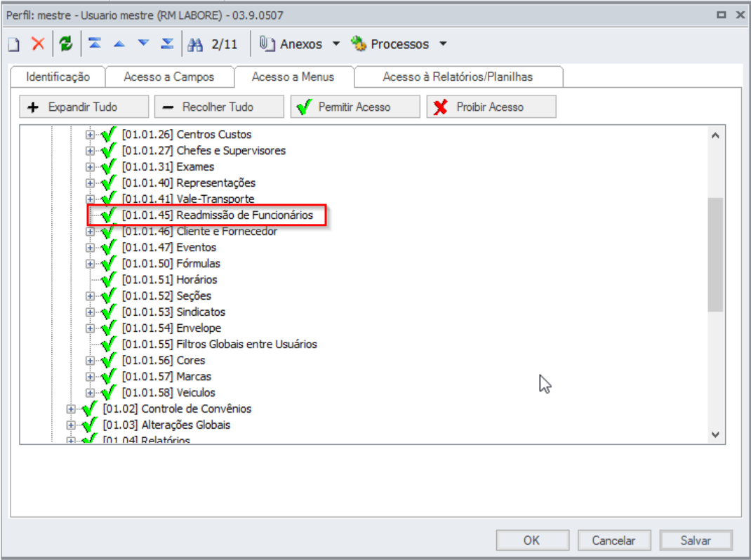Click the tree scrollbar down arrow

tap(715, 434)
